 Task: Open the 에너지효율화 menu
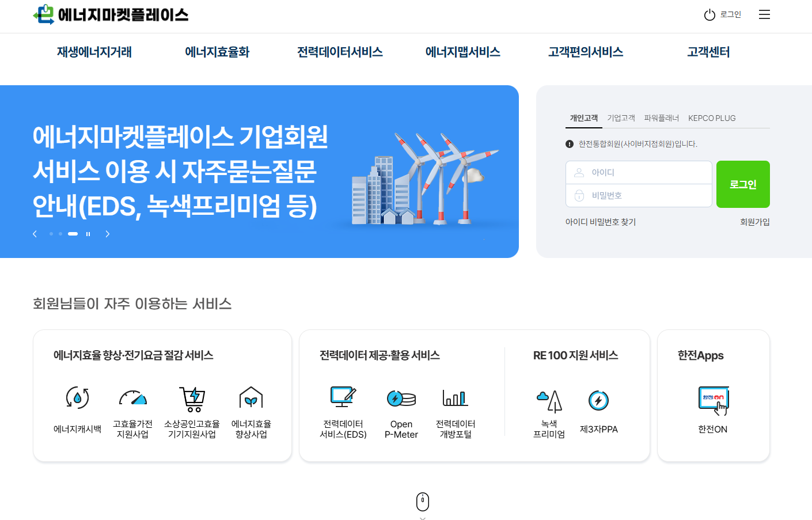pyautogui.click(x=217, y=52)
